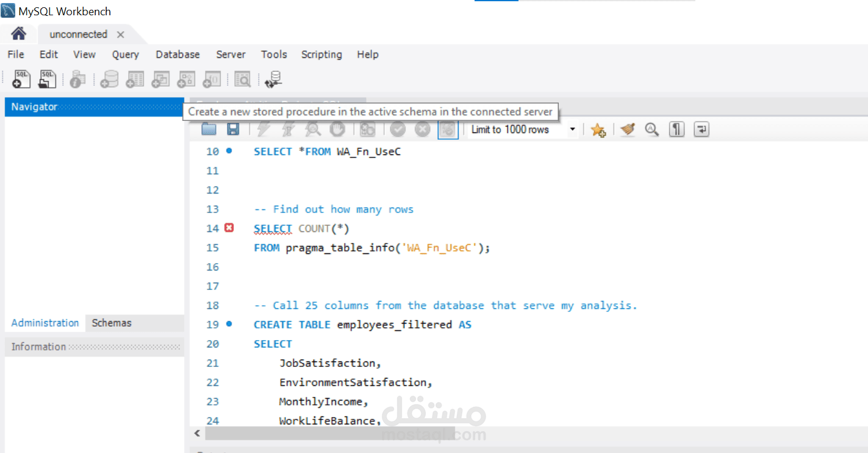Open the Edit menu
The image size is (868, 453).
pyautogui.click(x=49, y=54)
